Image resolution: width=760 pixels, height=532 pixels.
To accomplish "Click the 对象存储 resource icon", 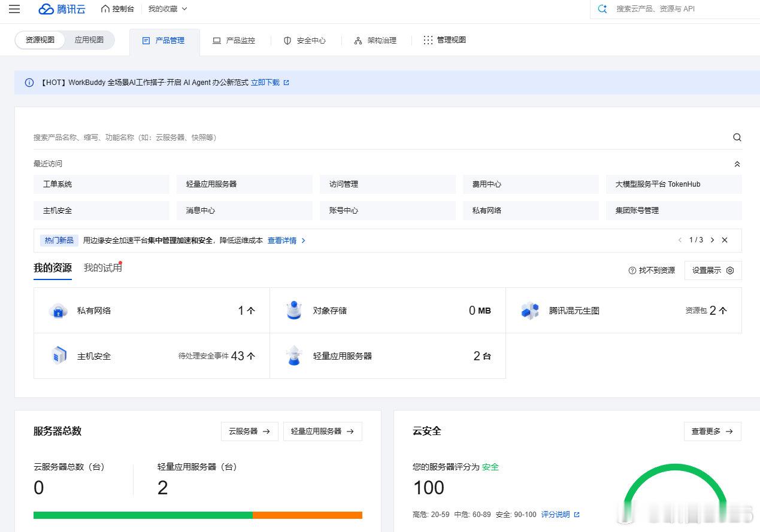I will [293, 311].
